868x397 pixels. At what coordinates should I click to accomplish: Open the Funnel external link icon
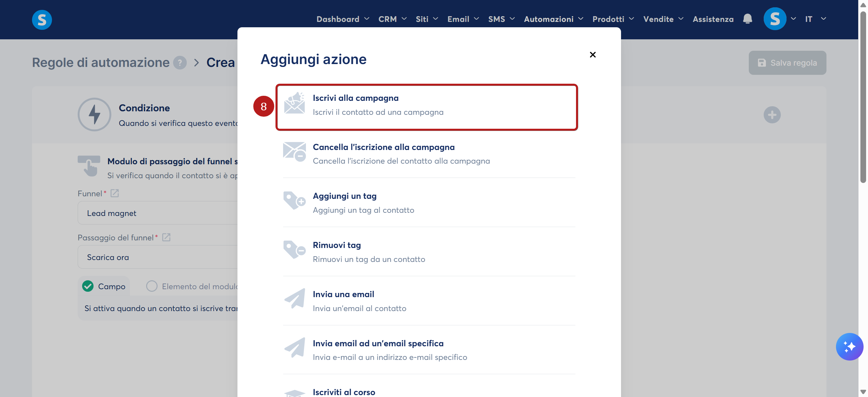[x=114, y=193]
